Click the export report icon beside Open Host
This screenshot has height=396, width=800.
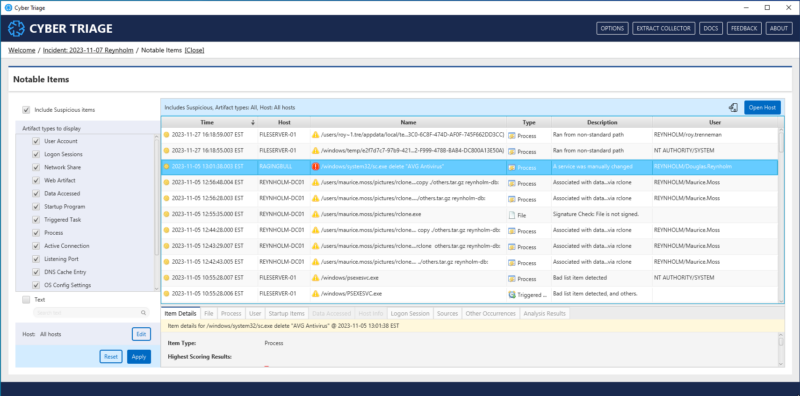733,108
